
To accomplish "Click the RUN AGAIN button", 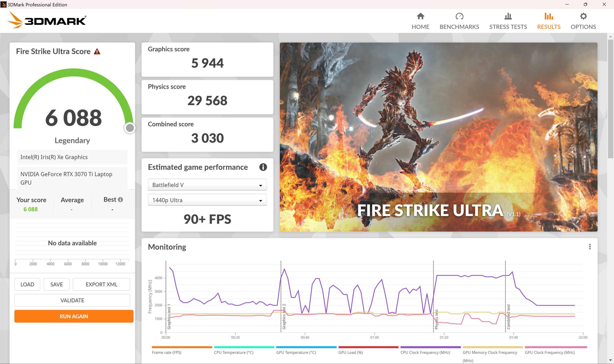I will [x=74, y=316].
